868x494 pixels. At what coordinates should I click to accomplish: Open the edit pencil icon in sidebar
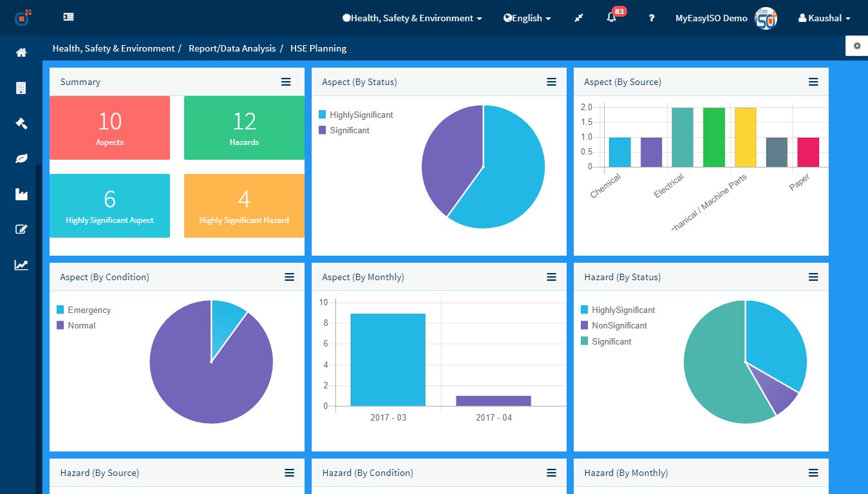point(21,229)
